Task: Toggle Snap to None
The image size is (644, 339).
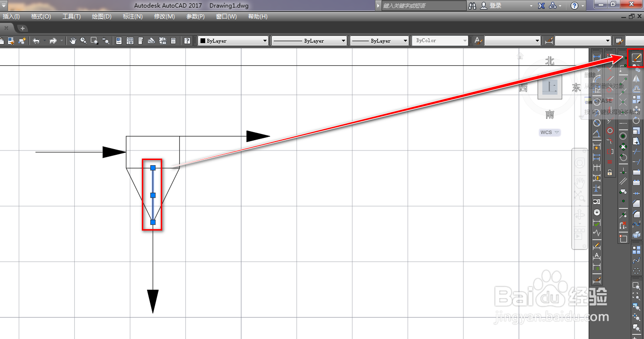Action: tap(623, 226)
